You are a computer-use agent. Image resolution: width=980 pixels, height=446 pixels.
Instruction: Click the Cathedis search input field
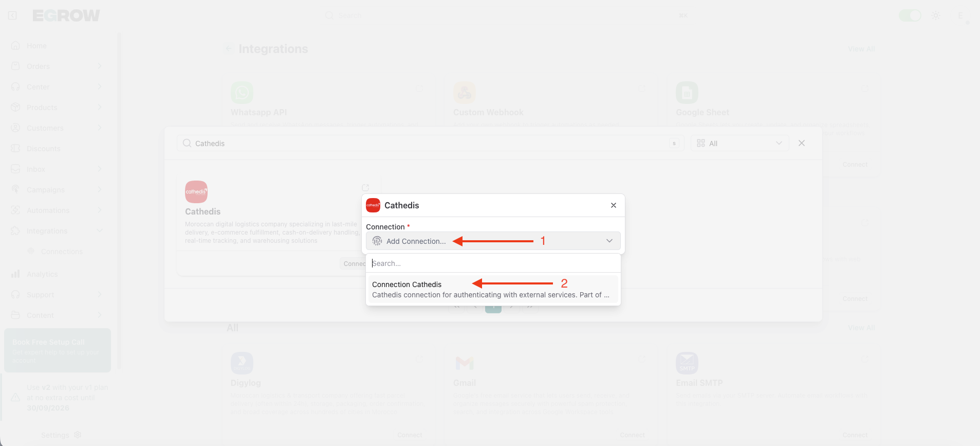(430, 144)
